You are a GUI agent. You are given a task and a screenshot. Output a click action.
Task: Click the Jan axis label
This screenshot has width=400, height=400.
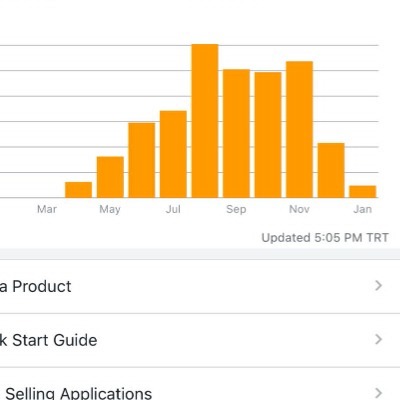click(362, 209)
